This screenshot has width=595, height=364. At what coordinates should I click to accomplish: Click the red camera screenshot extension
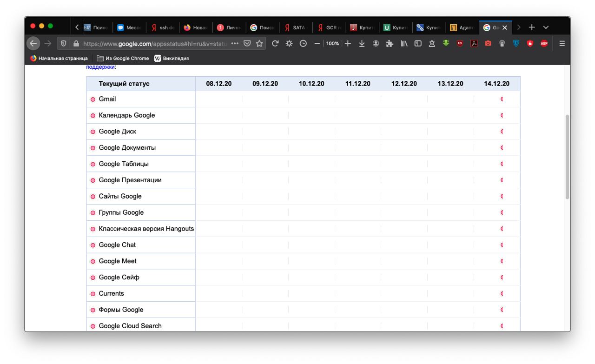click(x=488, y=44)
